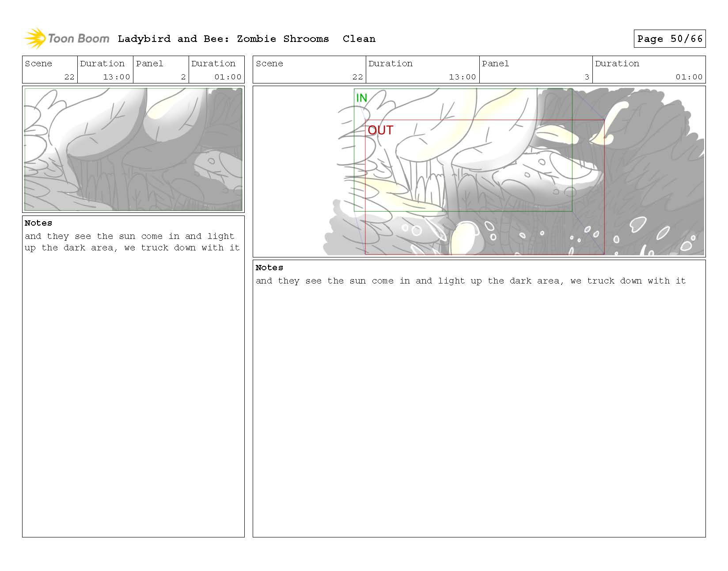Click the red 'OUT' camera frame label

pos(380,130)
